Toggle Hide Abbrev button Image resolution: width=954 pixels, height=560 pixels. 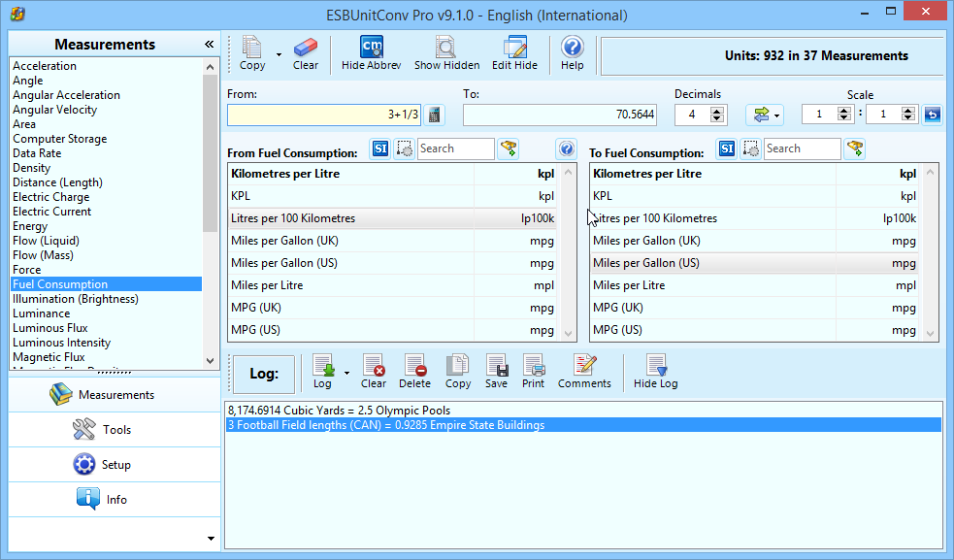coord(371,53)
